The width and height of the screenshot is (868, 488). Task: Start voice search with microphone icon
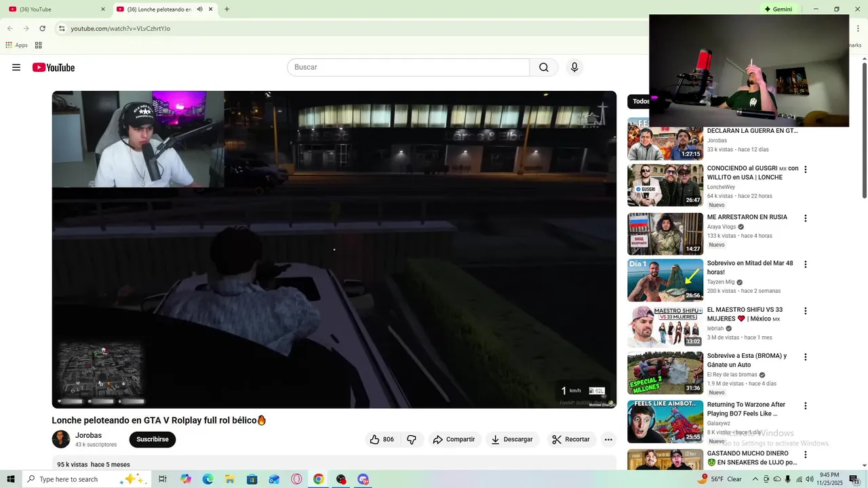point(574,67)
